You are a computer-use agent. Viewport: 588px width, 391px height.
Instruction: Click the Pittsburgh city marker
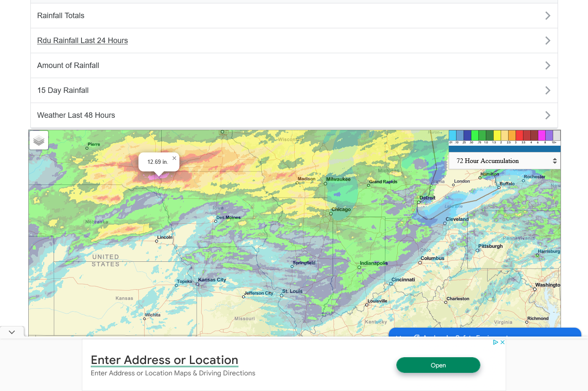[x=477, y=250]
